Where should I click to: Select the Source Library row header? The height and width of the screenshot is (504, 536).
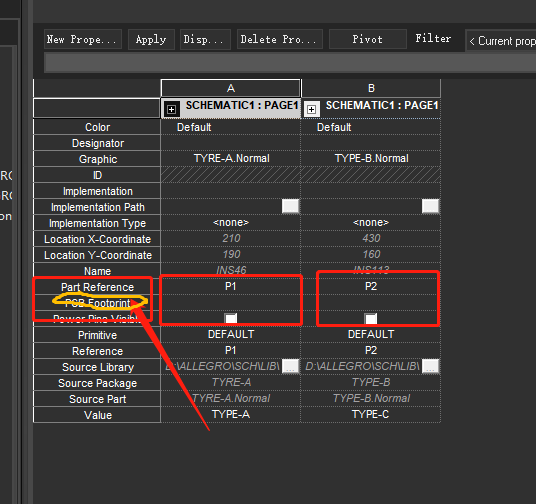tap(97, 367)
